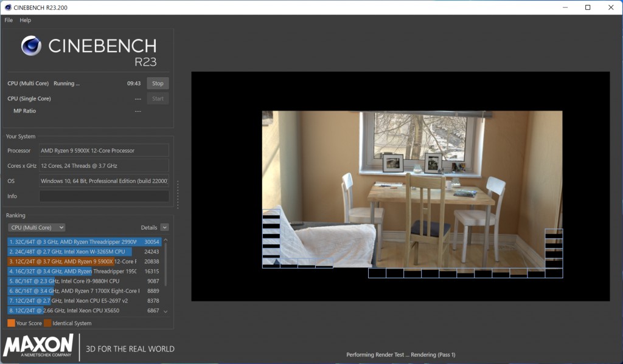Open the File menu
The image size is (623, 364).
[9, 20]
